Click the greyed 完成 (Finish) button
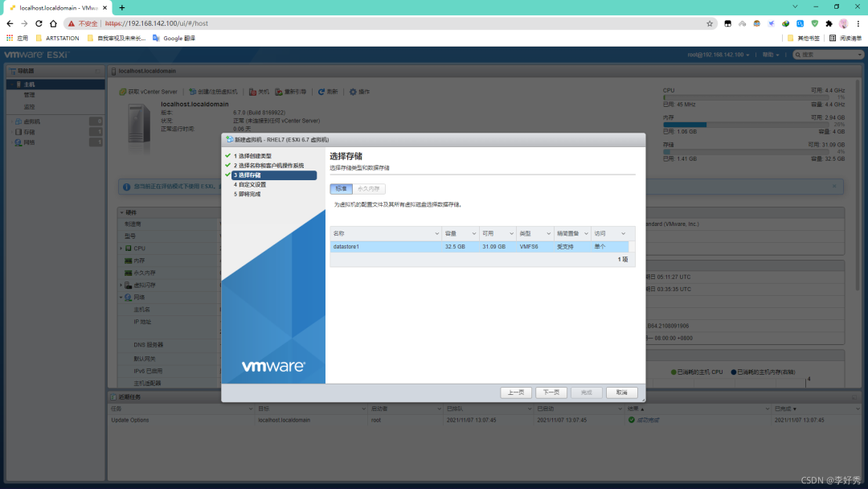Image resolution: width=868 pixels, height=489 pixels. pyautogui.click(x=586, y=392)
